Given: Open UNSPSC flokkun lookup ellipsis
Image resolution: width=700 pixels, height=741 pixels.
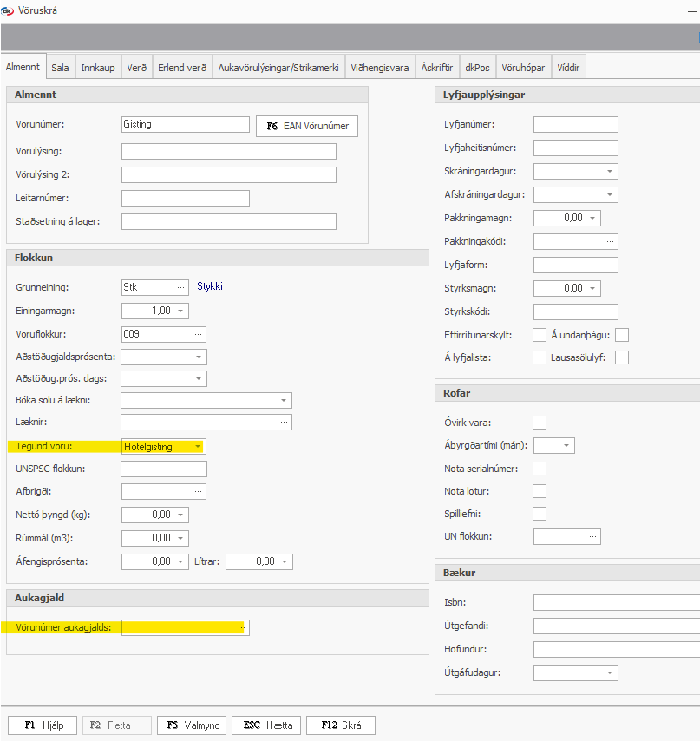Looking at the screenshot, I should point(198,469).
